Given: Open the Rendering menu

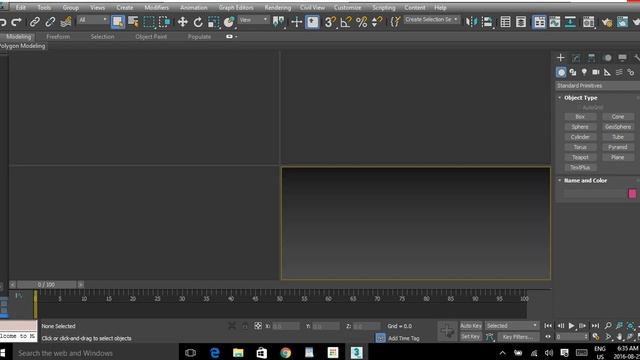Looking at the screenshot, I should pos(278,7).
